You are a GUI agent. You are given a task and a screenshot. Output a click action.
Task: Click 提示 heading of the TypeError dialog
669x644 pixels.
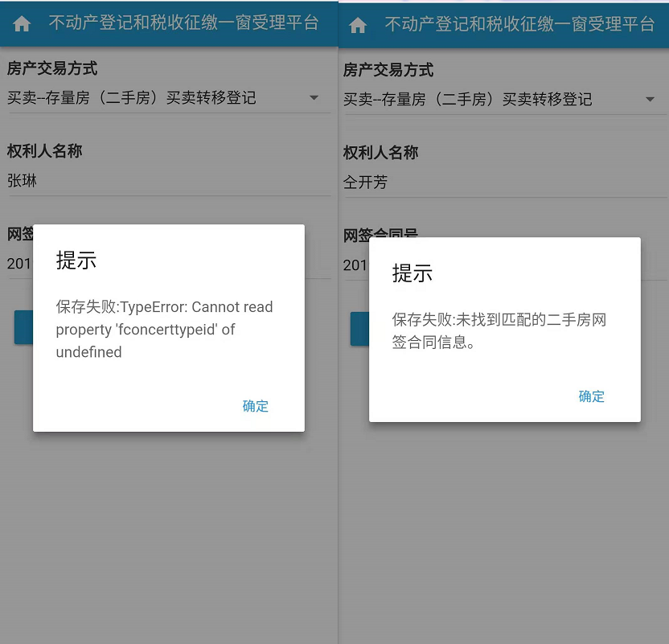coord(76,260)
